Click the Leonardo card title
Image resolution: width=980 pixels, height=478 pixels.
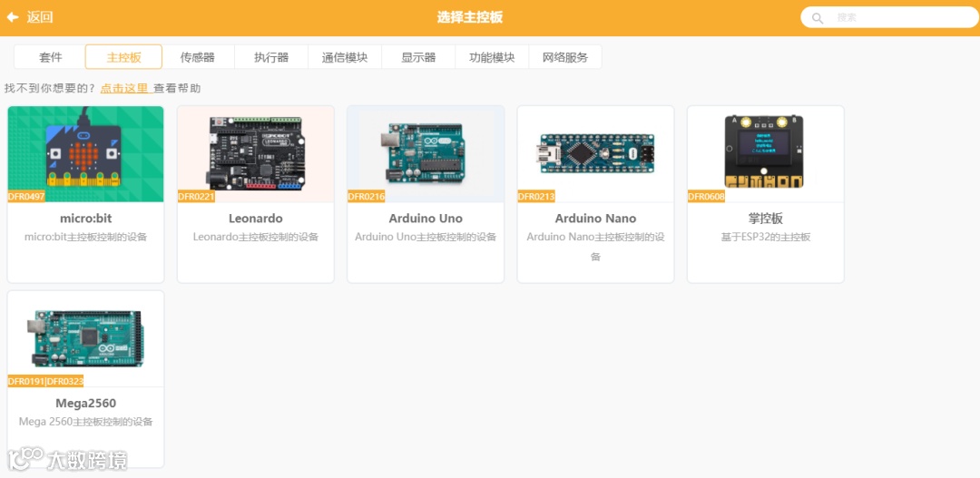256,219
